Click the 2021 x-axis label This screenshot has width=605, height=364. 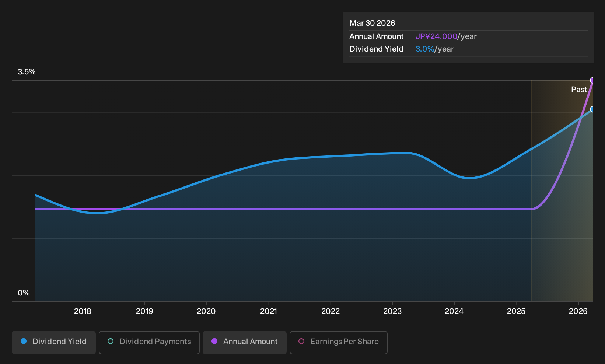tap(269, 311)
